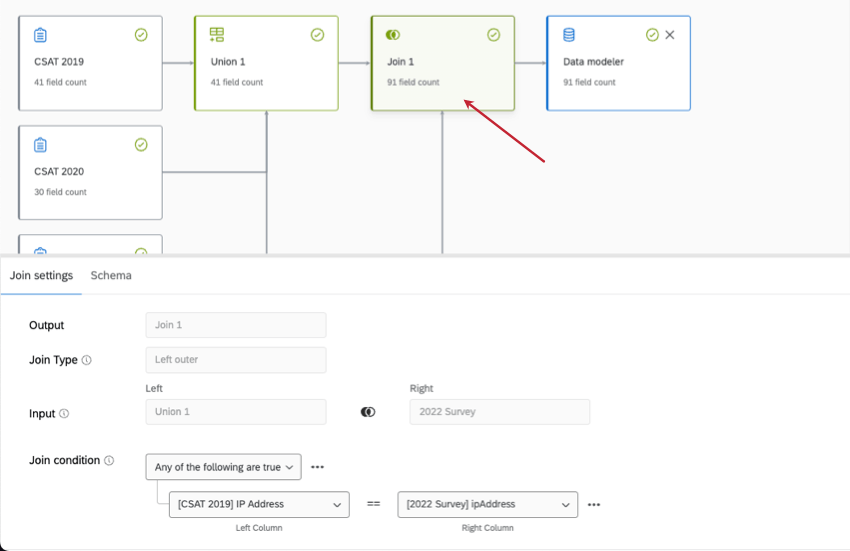Select the Join settings tab
The image size is (850, 551).
[x=41, y=275]
